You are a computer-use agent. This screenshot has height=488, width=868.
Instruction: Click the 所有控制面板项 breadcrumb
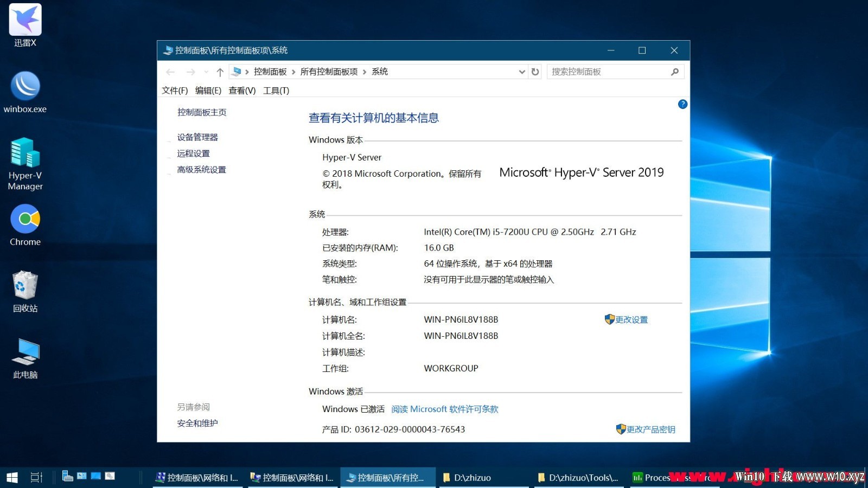click(x=329, y=72)
